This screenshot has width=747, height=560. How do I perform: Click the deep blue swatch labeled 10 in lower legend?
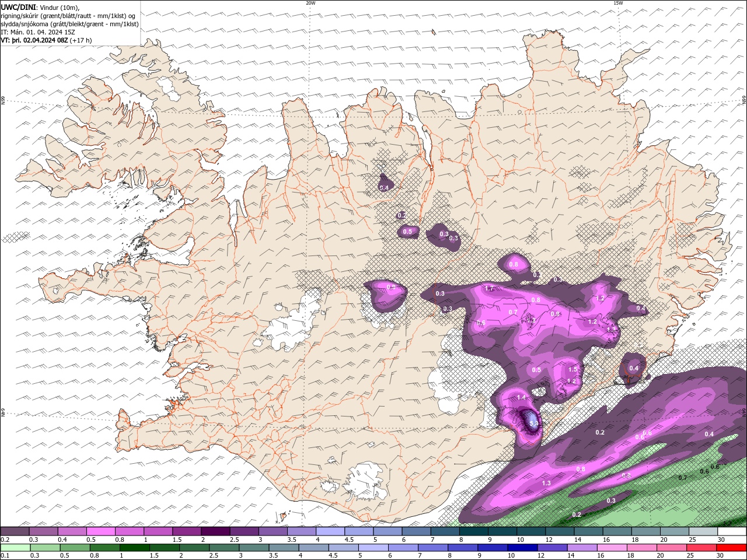[522, 548]
